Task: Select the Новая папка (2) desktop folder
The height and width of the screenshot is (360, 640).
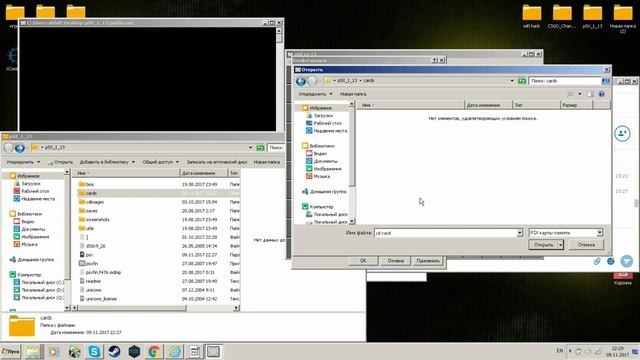Action: (623, 18)
